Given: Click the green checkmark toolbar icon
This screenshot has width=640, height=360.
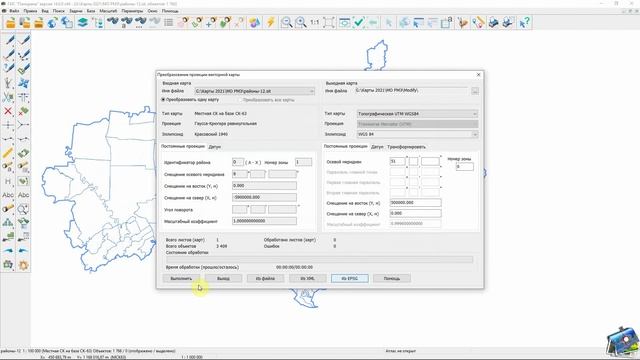Looking at the screenshot, I should [x=359, y=22].
